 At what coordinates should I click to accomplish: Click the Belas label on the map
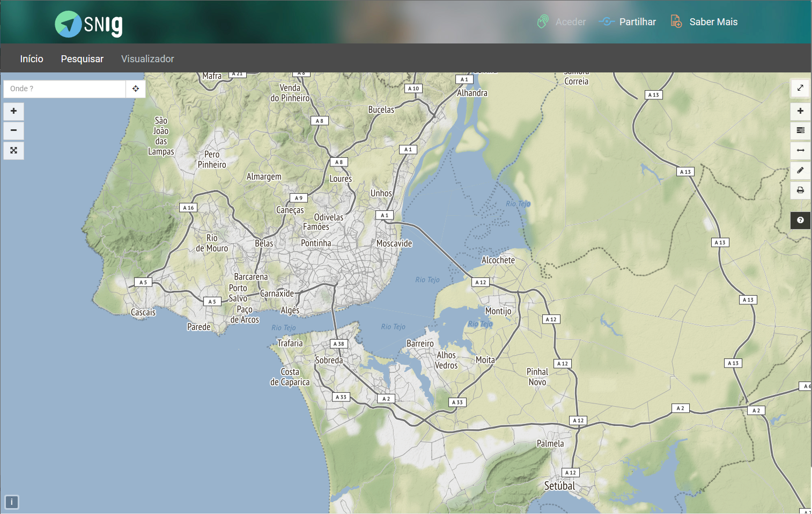264,244
